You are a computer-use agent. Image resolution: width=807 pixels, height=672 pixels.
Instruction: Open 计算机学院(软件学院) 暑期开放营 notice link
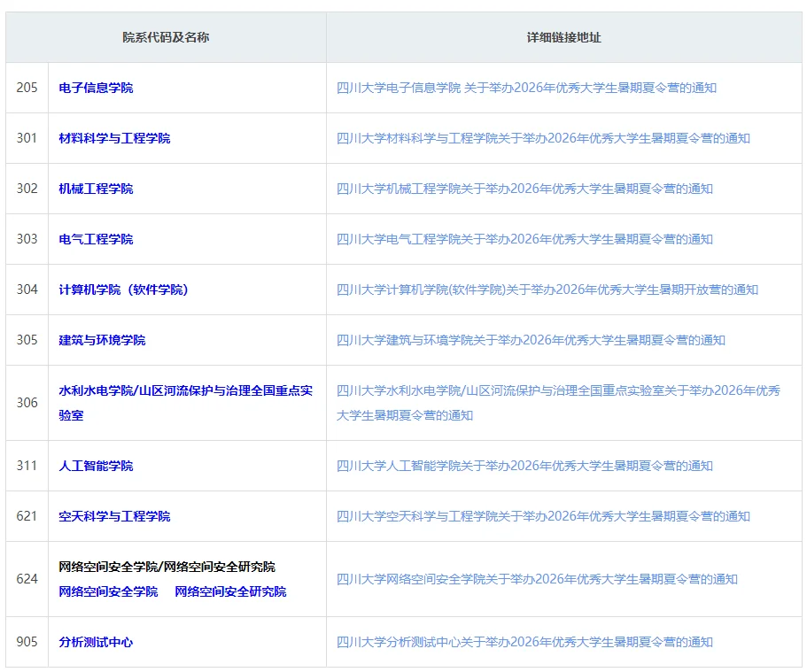(x=547, y=290)
